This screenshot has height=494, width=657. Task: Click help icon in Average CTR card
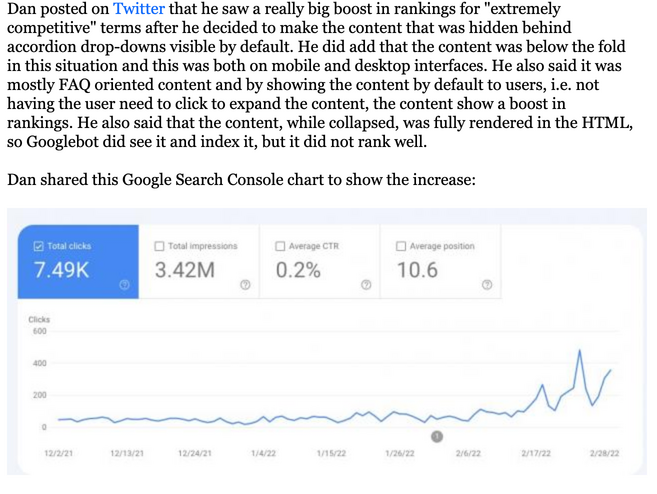coord(366,285)
